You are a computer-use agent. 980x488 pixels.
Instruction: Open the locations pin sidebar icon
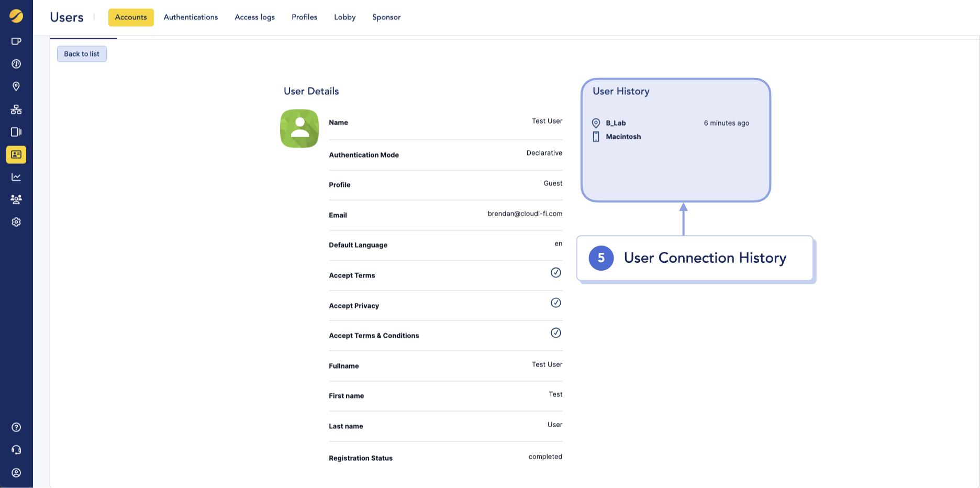click(x=16, y=86)
